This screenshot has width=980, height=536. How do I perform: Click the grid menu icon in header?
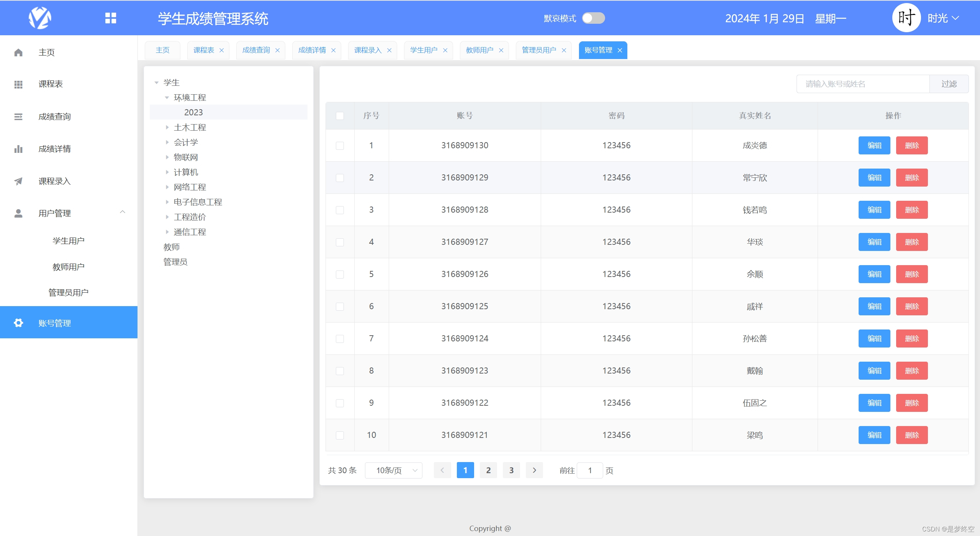pyautogui.click(x=111, y=18)
